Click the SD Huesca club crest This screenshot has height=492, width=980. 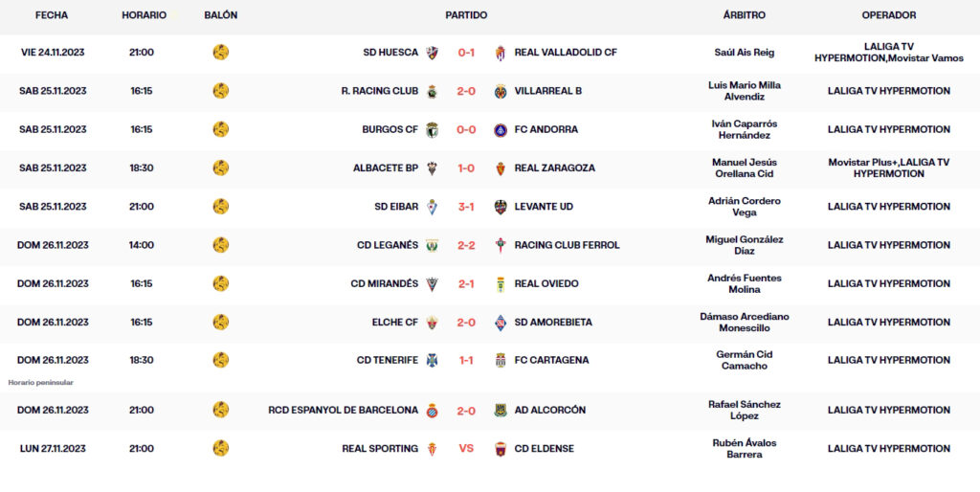[x=433, y=53]
